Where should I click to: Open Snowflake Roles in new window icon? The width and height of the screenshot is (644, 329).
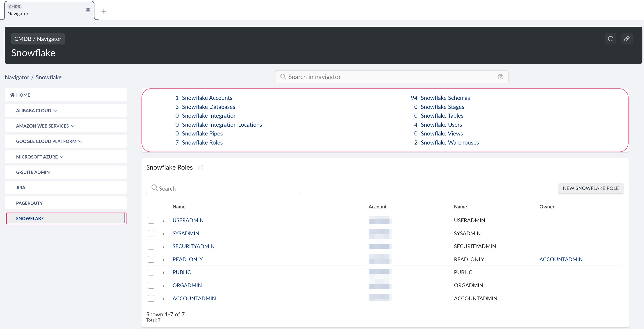200,168
